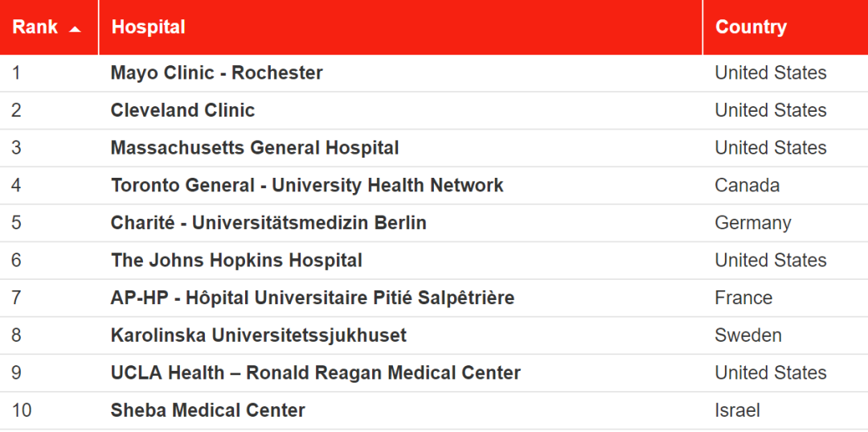The width and height of the screenshot is (868, 432).
Task: Open the Sheba Medical Center entry
Action: click(x=207, y=410)
